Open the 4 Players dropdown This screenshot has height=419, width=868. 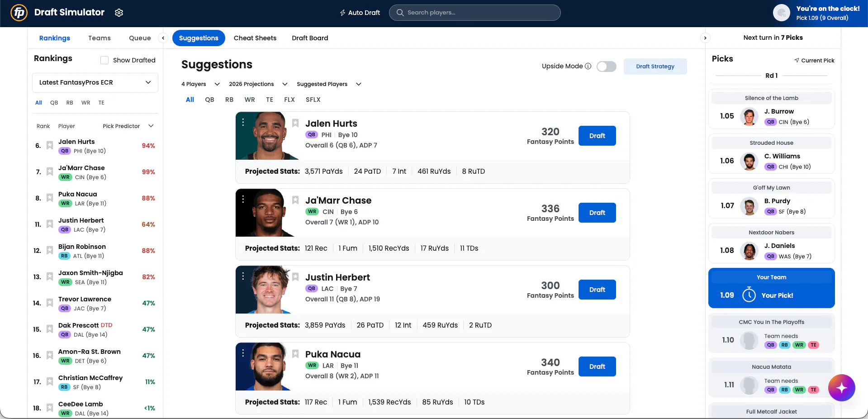200,84
